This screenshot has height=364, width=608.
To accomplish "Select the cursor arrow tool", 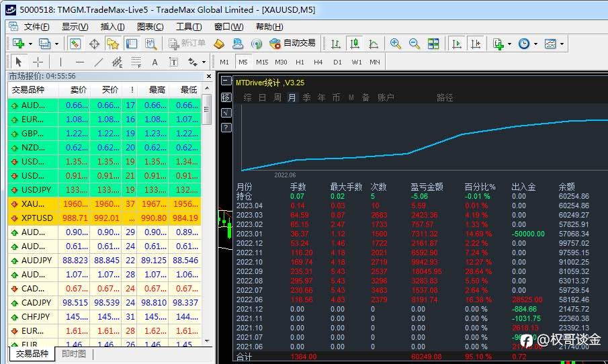I will tap(19, 62).
